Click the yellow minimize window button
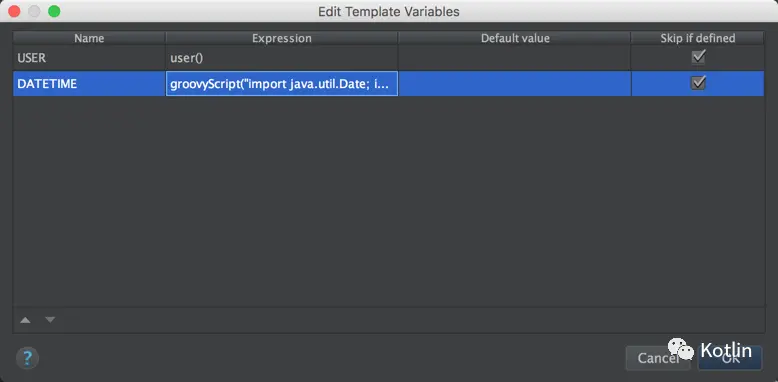The width and height of the screenshot is (778, 382). coord(34,11)
